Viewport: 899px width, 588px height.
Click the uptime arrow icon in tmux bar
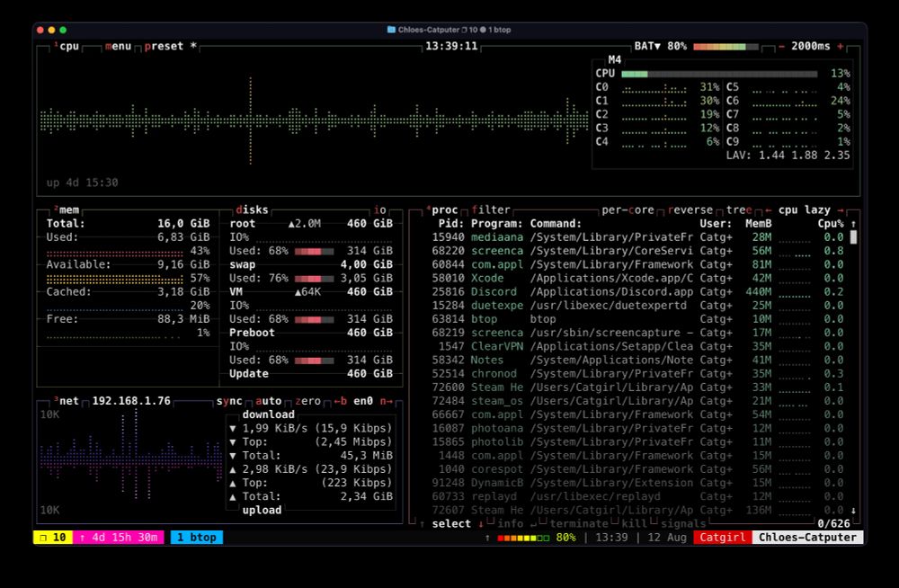82,538
